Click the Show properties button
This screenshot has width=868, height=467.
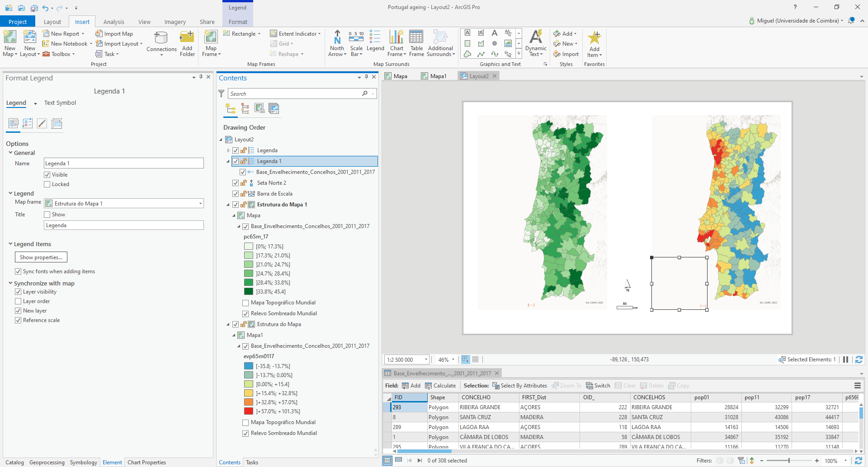point(41,257)
